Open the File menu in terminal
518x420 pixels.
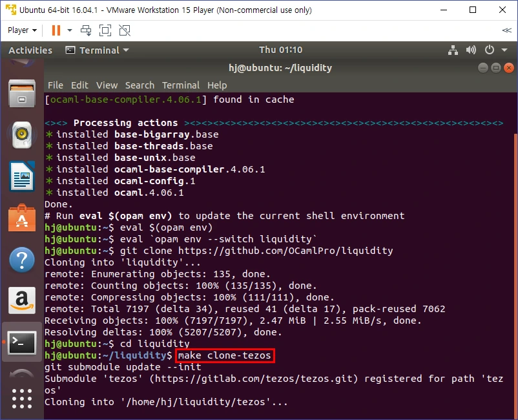pos(55,85)
